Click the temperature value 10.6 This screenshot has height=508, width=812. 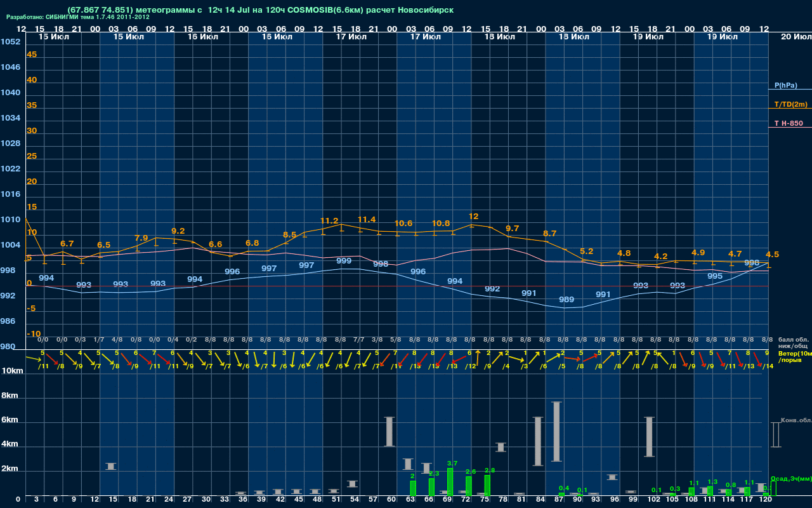[x=403, y=224]
